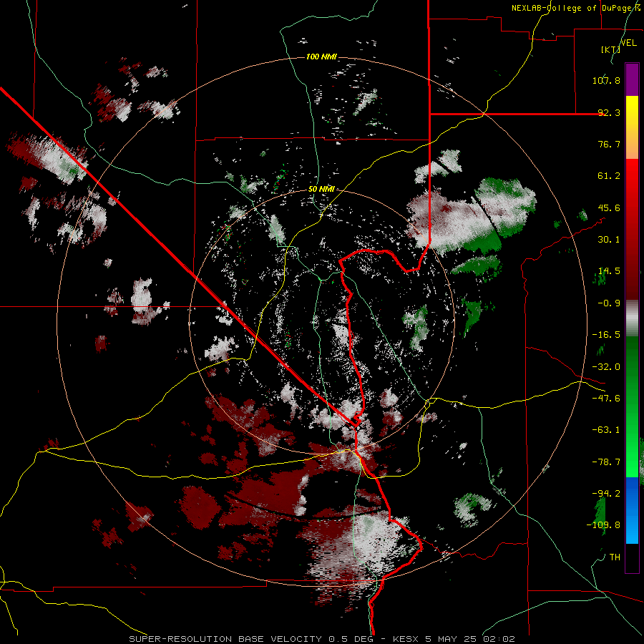Select the purple band on velocity color bar
Image resolution: width=644 pixels, height=644 pixels.
coord(632,79)
